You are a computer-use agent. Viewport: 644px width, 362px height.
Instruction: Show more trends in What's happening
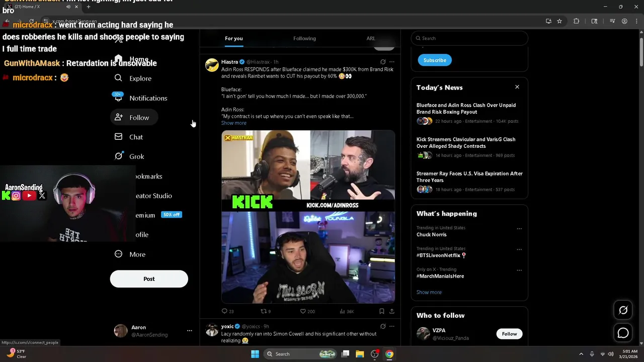tap(429, 292)
